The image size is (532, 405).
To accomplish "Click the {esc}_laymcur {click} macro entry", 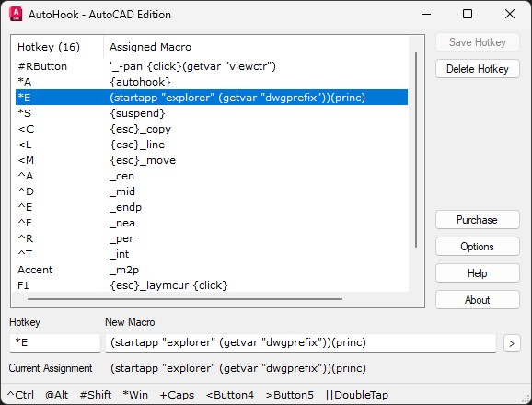I will pyautogui.click(x=168, y=285).
